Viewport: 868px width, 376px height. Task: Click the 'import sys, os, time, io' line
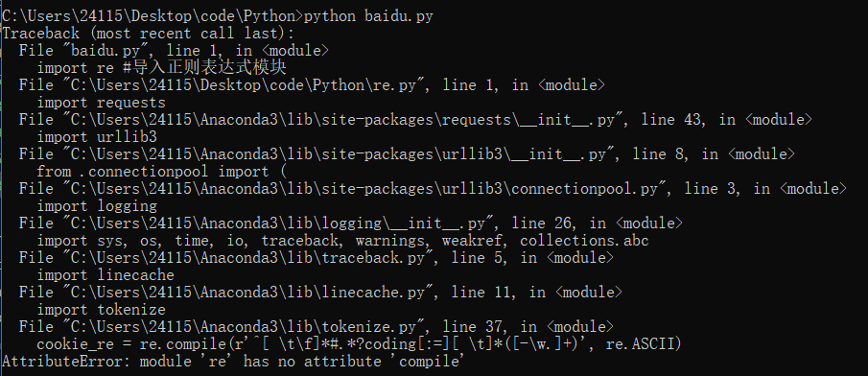342,241
